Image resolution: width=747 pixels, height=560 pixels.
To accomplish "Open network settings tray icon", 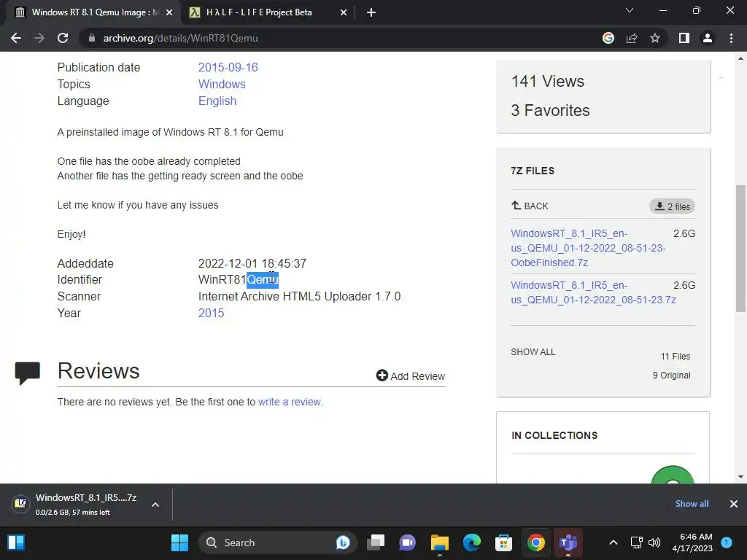I will tap(636, 542).
